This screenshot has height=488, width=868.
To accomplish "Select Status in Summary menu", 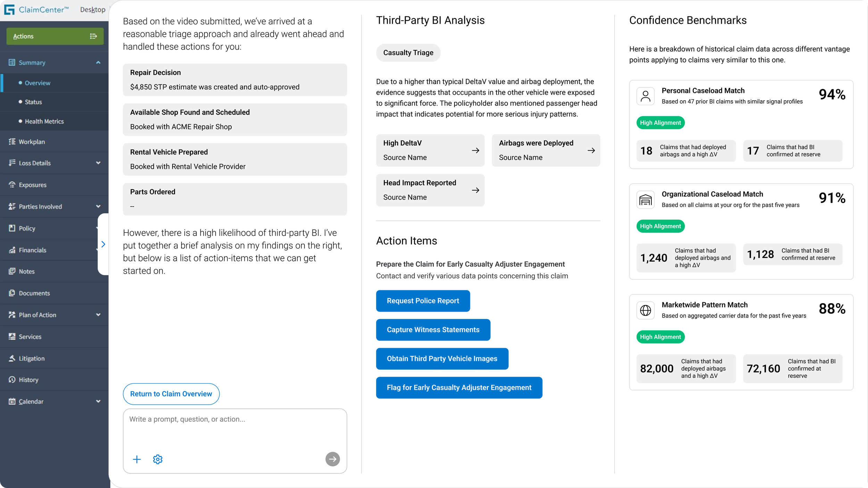I will [x=54, y=102].
